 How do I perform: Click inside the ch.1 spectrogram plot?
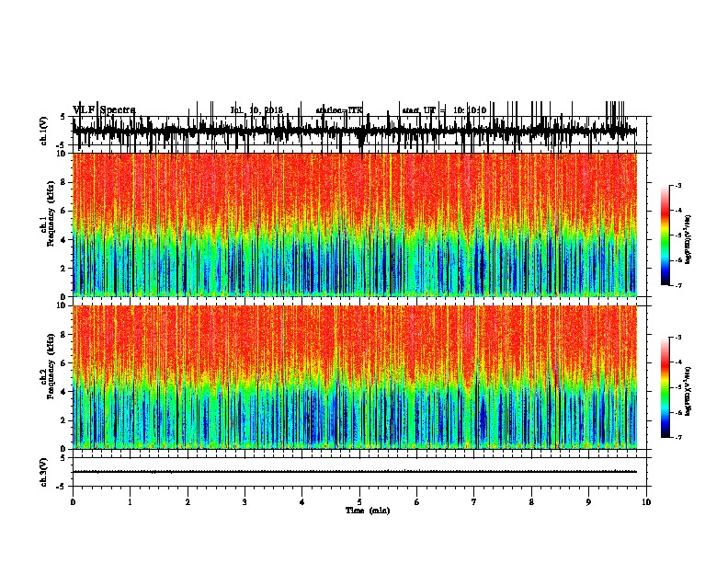(355, 224)
